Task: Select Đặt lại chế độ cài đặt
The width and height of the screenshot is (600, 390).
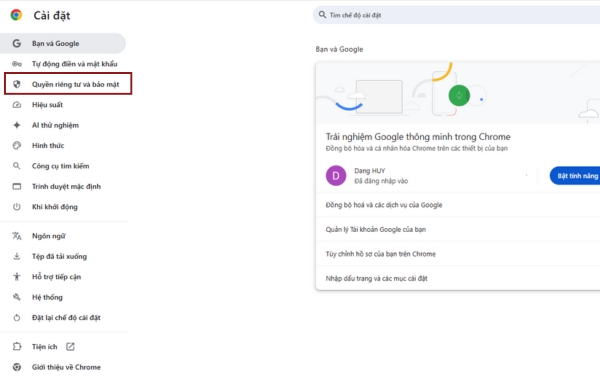Action: point(63,318)
